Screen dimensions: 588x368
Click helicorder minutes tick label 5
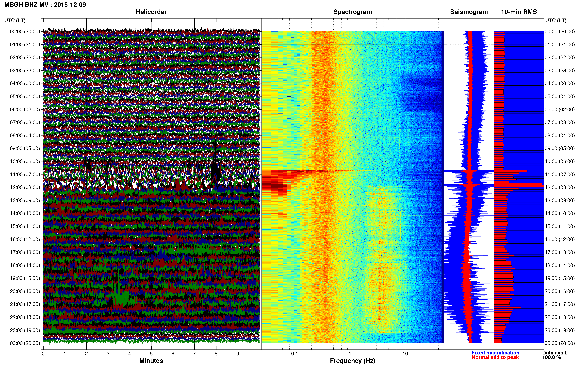151,354
